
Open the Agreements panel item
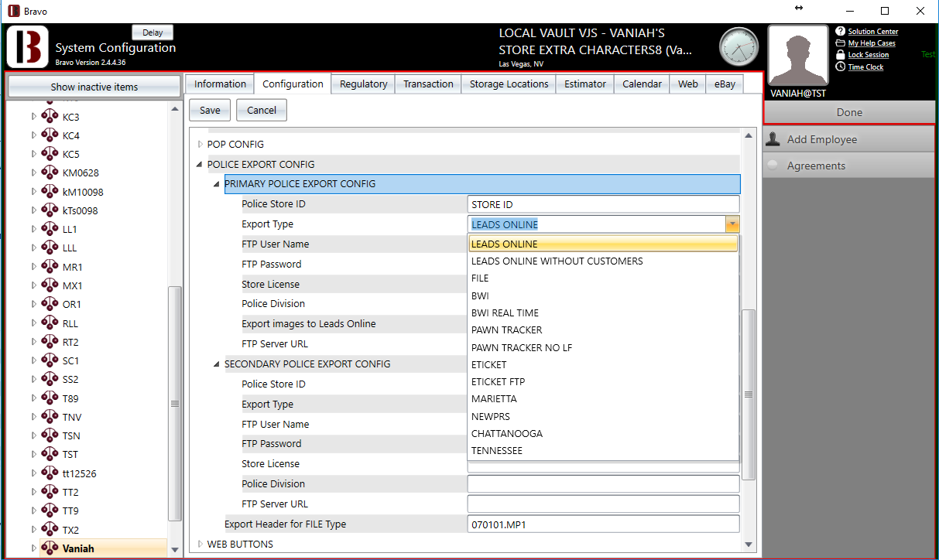pos(849,166)
